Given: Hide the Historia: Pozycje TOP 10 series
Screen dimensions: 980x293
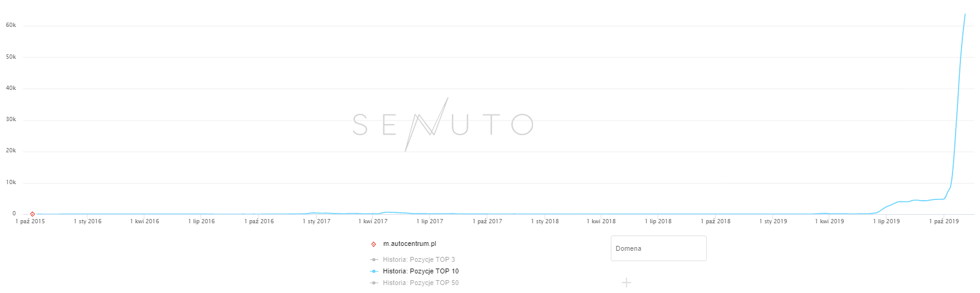Looking at the screenshot, I should [x=421, y=271].
